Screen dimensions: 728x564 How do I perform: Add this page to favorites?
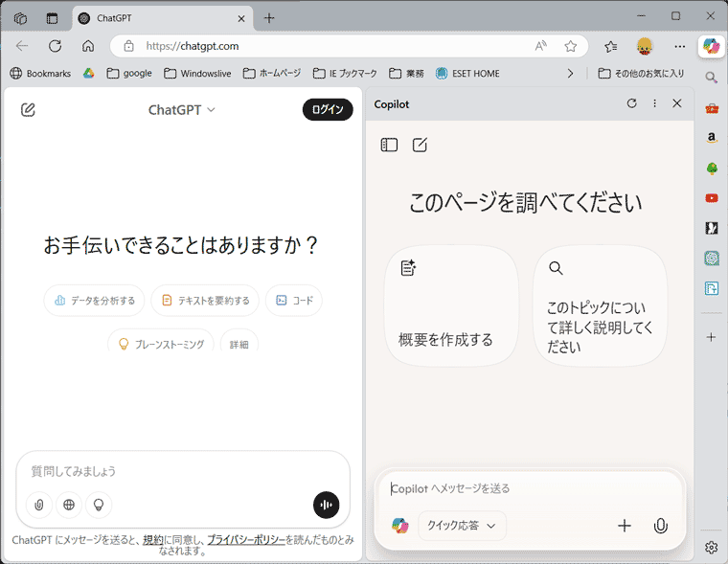coord(571,46)
